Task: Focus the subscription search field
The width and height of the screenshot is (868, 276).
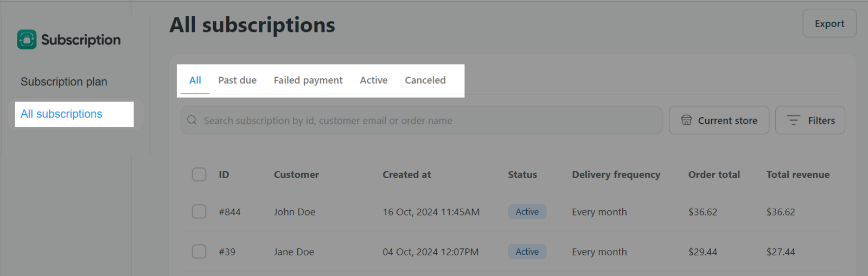Action: pos(423,120)
